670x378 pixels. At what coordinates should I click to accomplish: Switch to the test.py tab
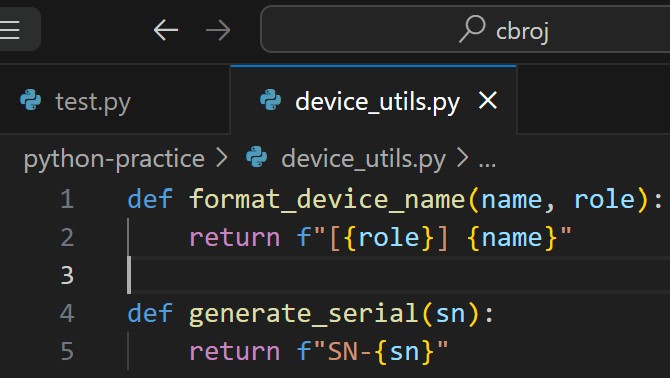pos(93,102)
